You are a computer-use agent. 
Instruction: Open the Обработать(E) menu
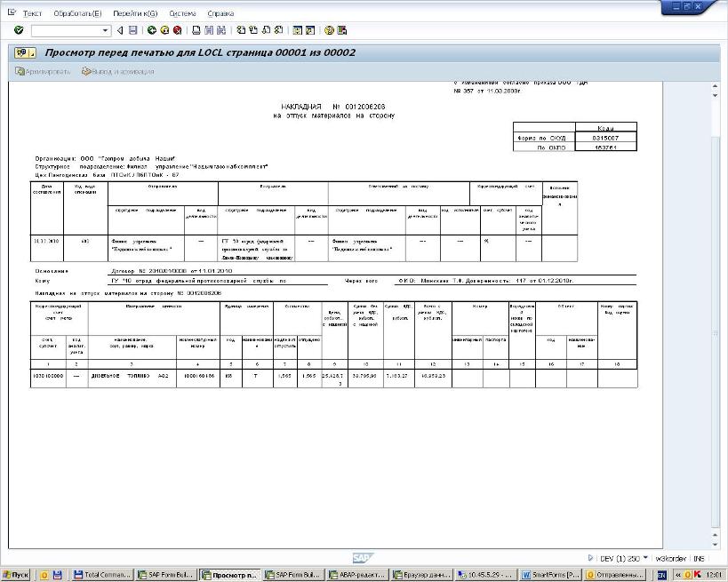pyautogui.click(x=77, y=13)
